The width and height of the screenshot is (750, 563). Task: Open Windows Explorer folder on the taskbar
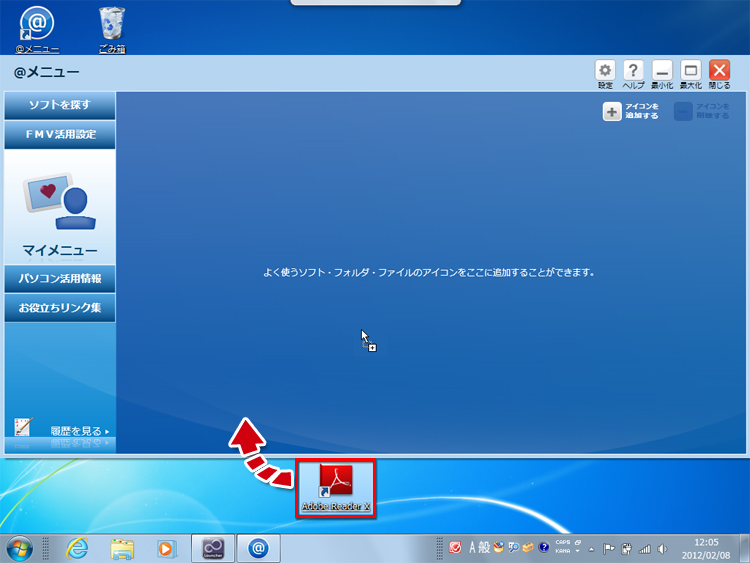coord(122,549)
